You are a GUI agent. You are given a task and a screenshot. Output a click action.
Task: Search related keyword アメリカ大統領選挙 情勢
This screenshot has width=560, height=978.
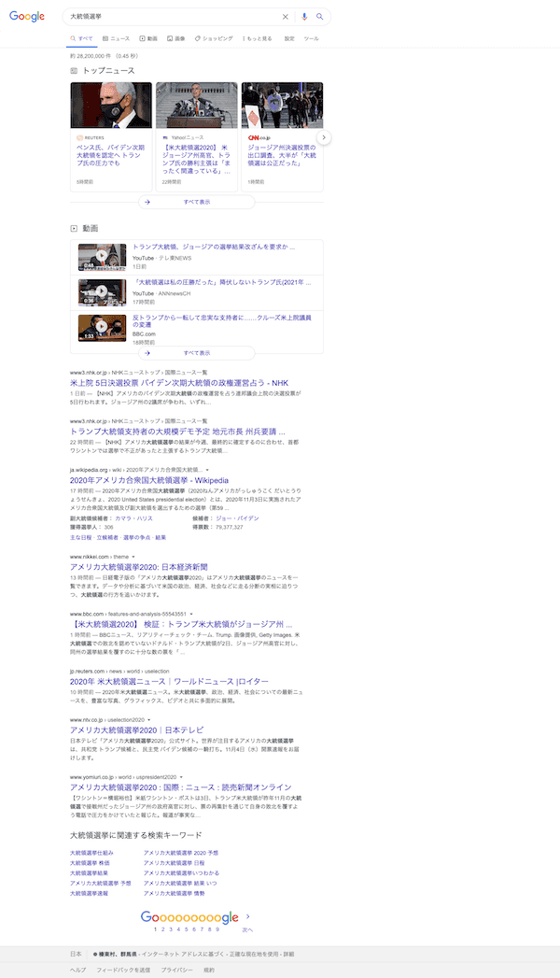point(174,894)
